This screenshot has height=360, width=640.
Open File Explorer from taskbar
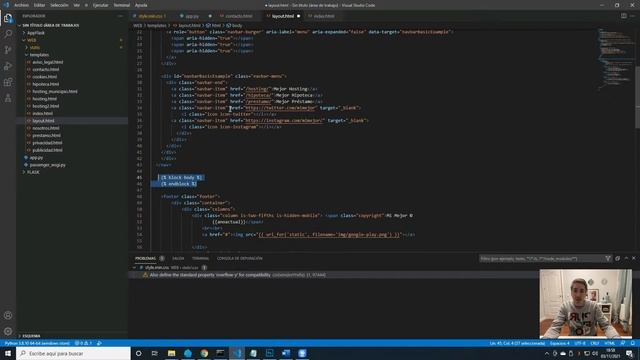(171, 353)
